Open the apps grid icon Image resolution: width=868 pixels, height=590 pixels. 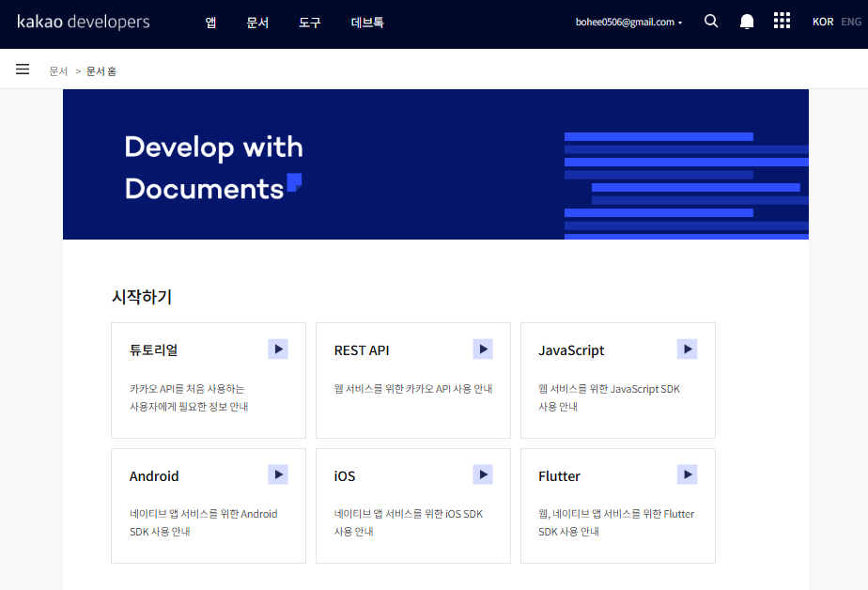coord(782,21)
